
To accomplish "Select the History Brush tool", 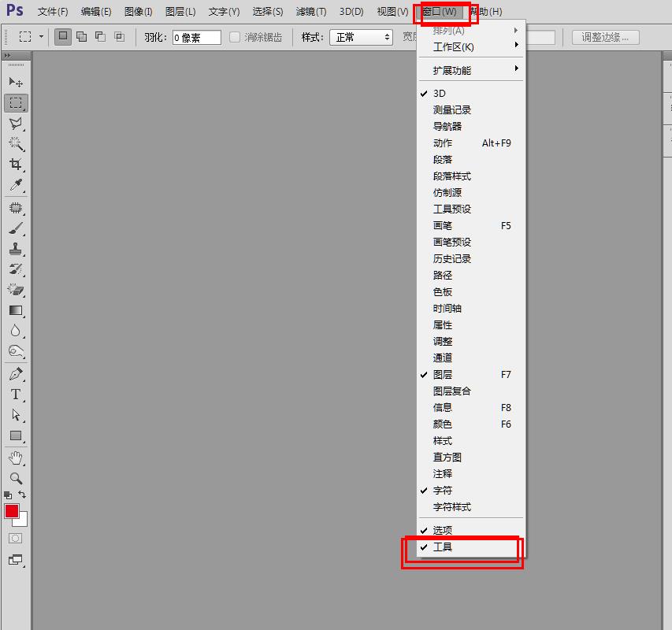I will click(16, 269).
